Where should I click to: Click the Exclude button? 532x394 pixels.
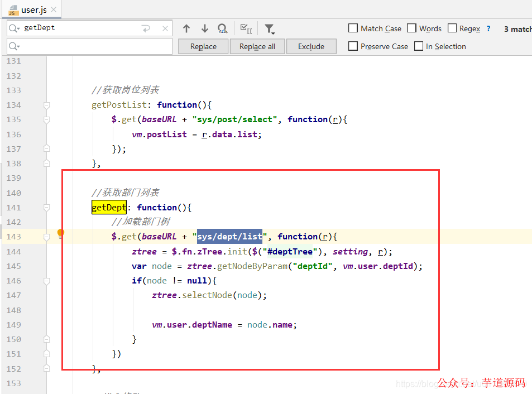click(x=311, y=46)
